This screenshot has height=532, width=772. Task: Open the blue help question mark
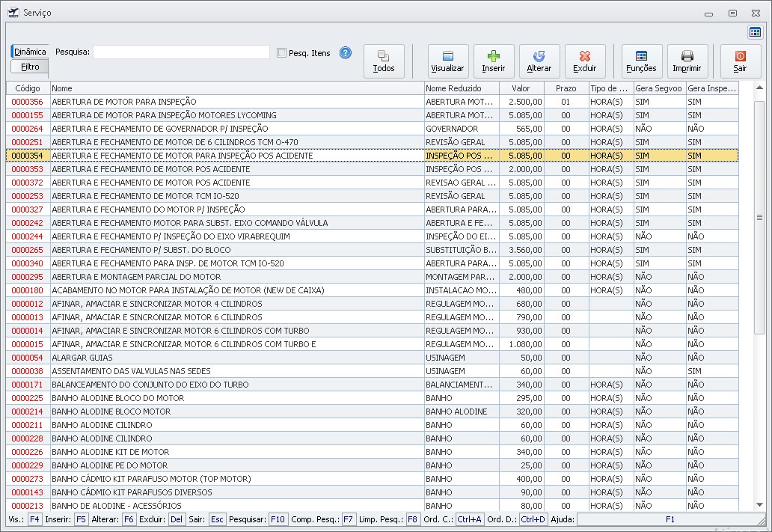(345, 53)
